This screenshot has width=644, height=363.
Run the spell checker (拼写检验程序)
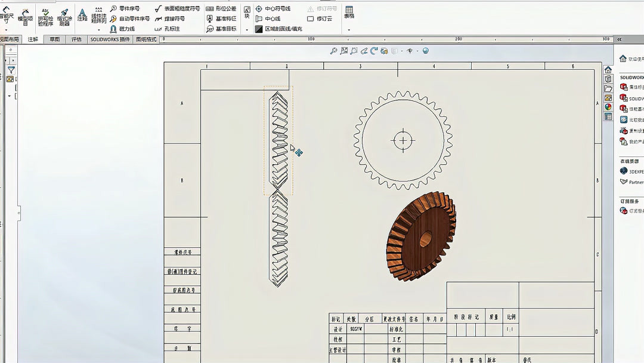coord(45,17)
